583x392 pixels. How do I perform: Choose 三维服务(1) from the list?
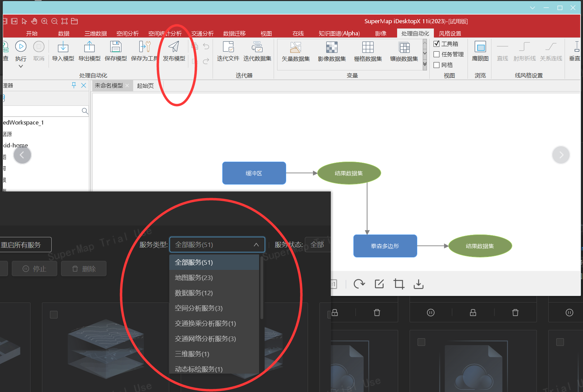pos(214,354)
